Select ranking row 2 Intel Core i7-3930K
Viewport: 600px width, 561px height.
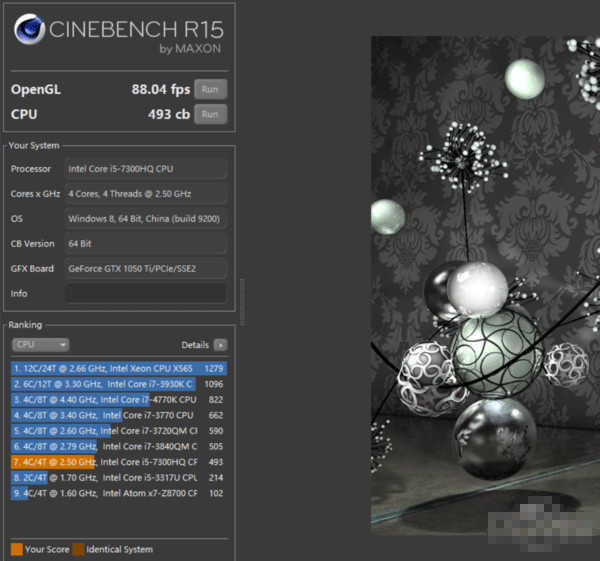[119, 384]
